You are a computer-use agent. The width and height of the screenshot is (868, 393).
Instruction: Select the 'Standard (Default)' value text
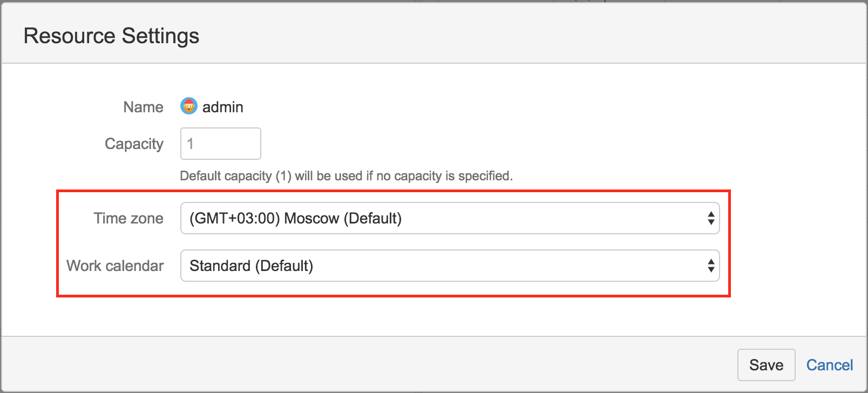(x=251, y=266)
